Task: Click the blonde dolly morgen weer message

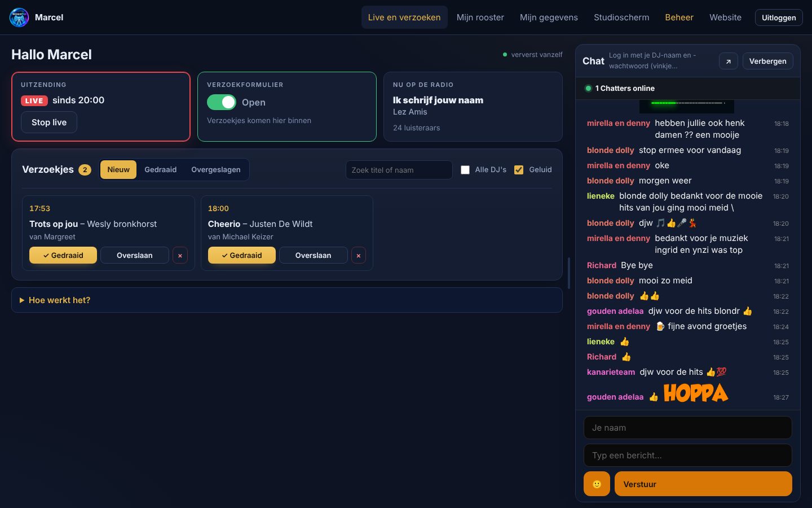Action: tap(687, 181)
